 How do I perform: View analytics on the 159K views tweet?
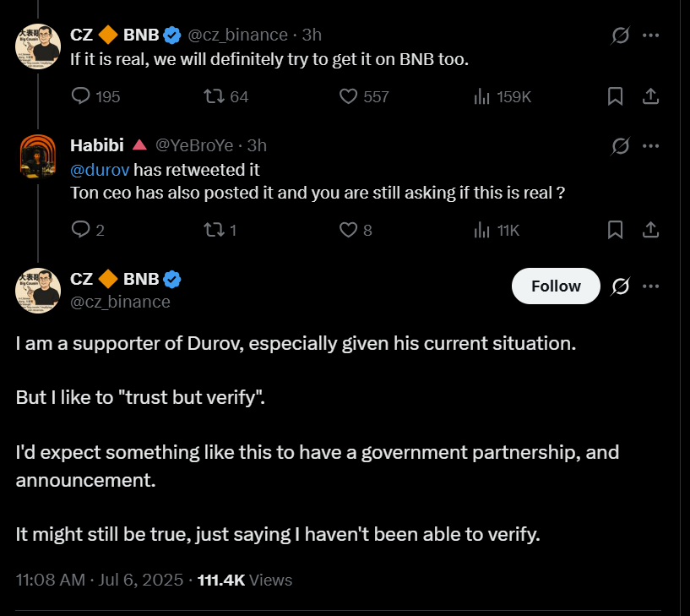482,96
